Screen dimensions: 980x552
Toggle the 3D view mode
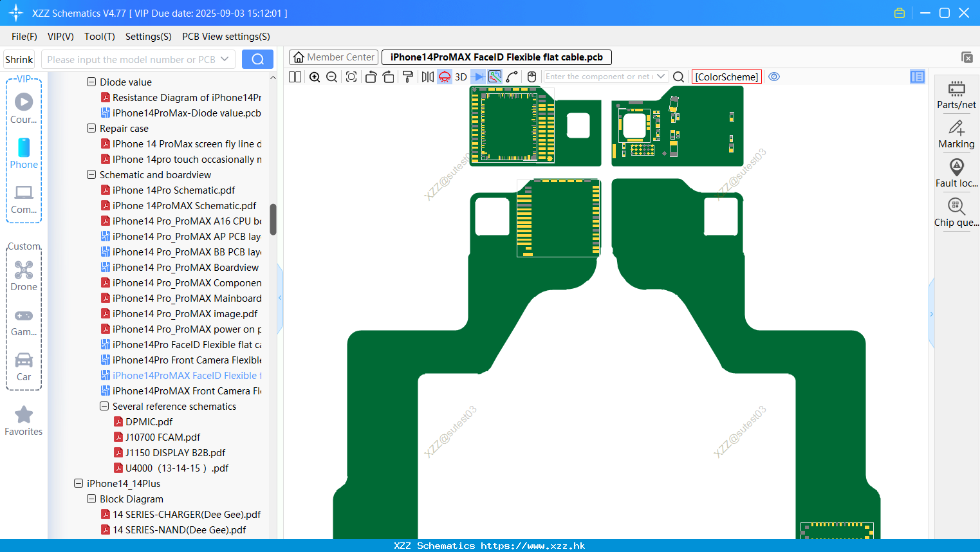click(x=461, y=77)
